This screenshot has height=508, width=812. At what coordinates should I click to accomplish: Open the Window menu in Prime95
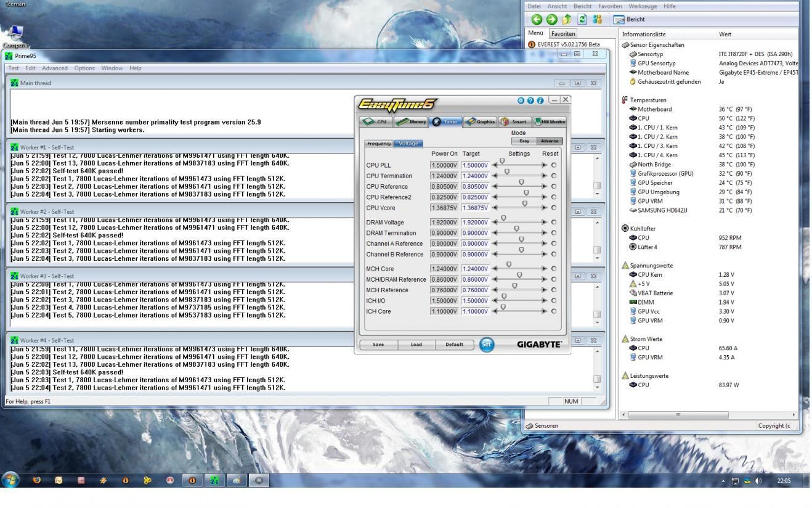click(112, 68)
